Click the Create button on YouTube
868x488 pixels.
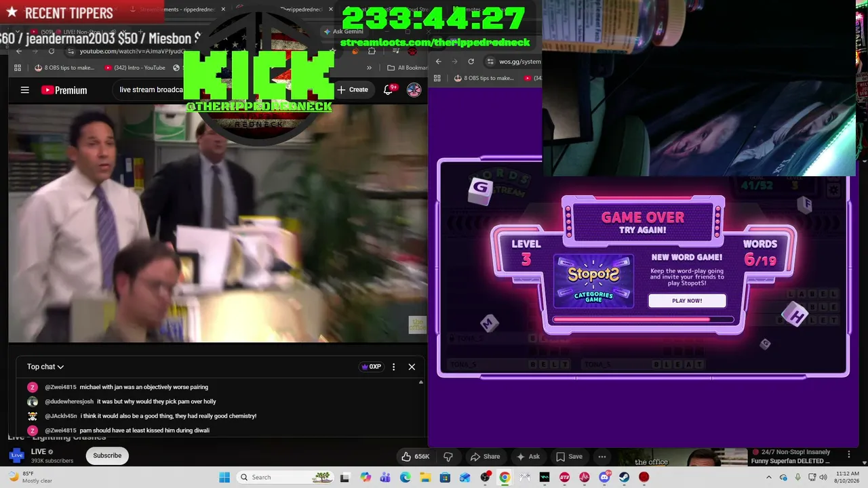[x=353, y=89]
